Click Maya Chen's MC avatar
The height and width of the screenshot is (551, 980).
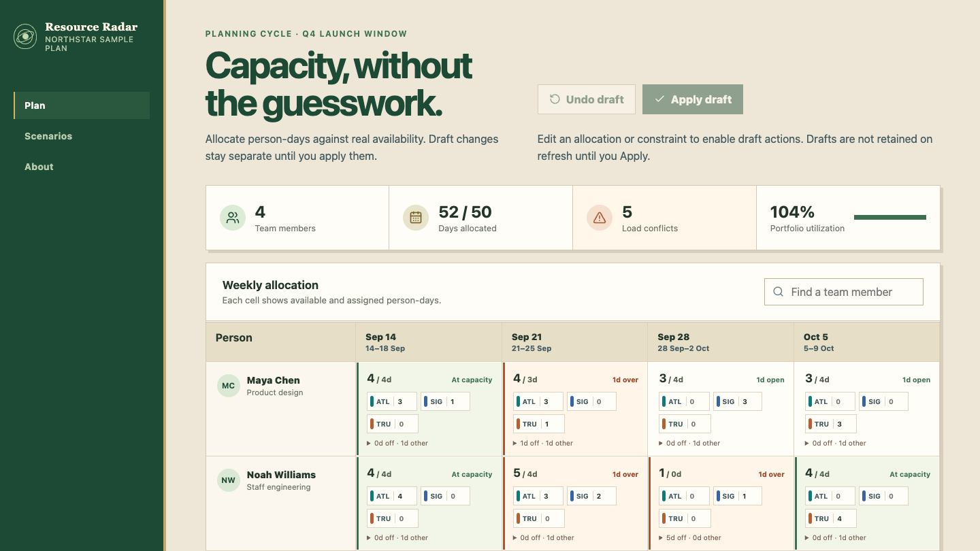(x=229, y=386)
